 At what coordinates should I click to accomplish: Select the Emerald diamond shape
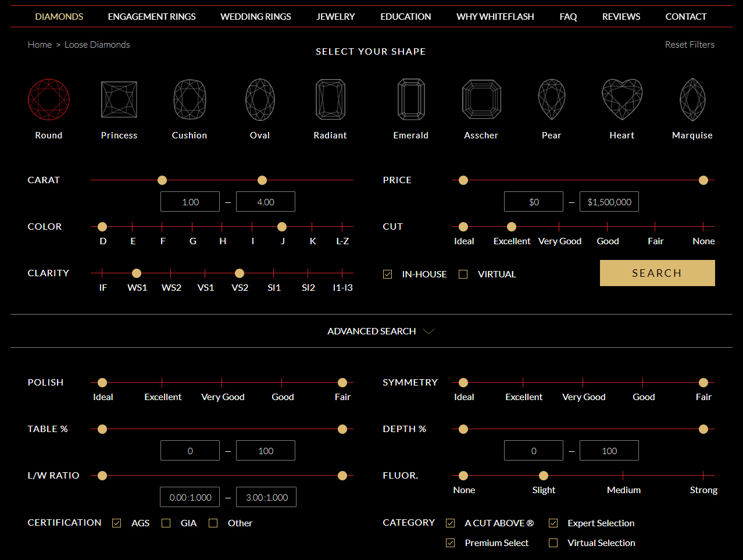[410, 99]
